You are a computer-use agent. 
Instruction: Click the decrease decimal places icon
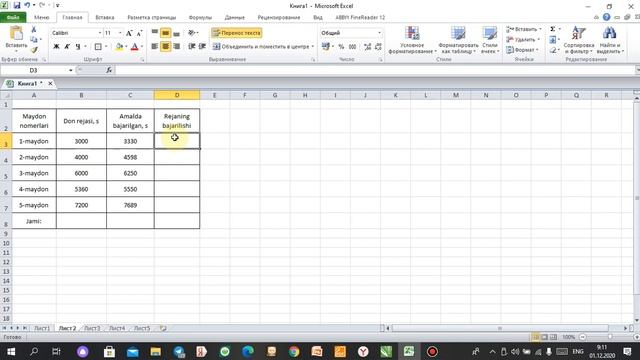(x=378, y=47)
